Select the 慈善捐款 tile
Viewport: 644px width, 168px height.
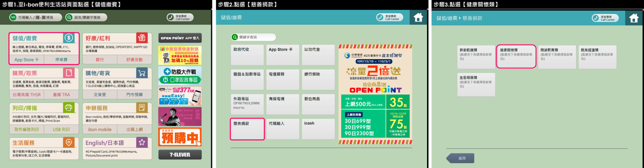point(247,129)
